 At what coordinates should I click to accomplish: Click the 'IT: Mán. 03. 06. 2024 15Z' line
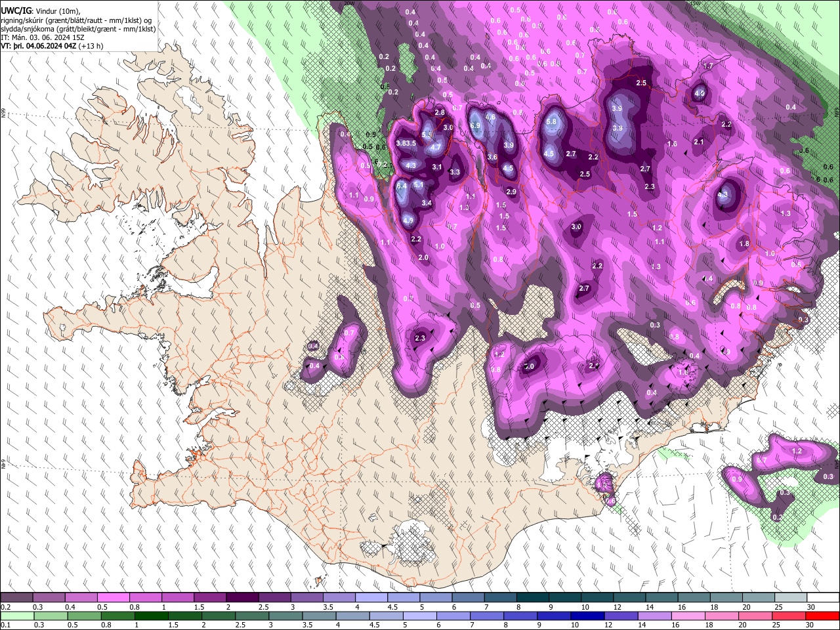point(42,37)
